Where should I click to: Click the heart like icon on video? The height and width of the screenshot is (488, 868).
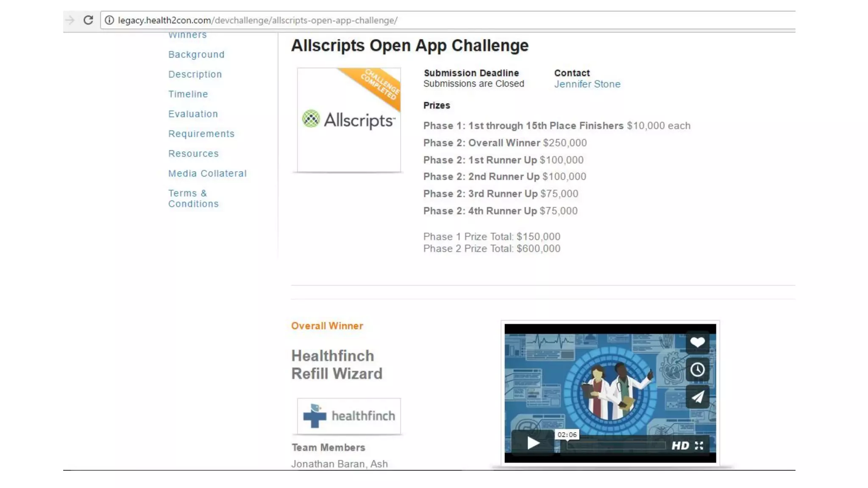(x=697, y=342)
